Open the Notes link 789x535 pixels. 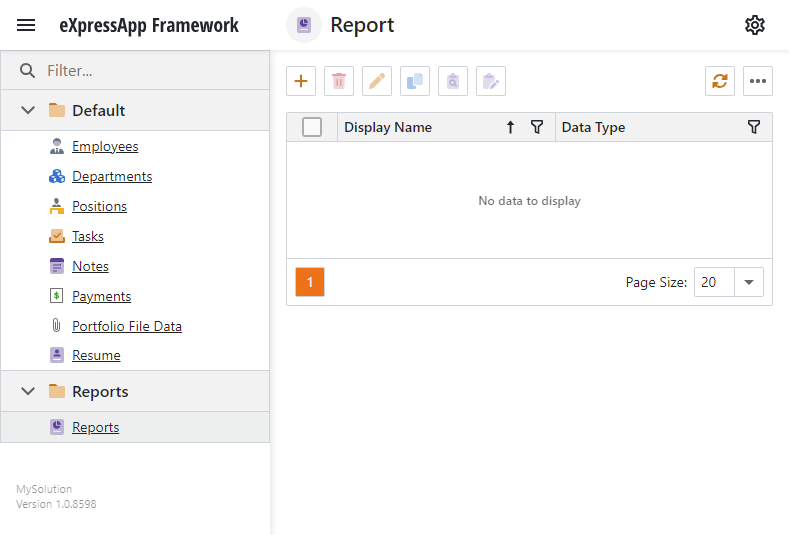(x=91, y=266)
